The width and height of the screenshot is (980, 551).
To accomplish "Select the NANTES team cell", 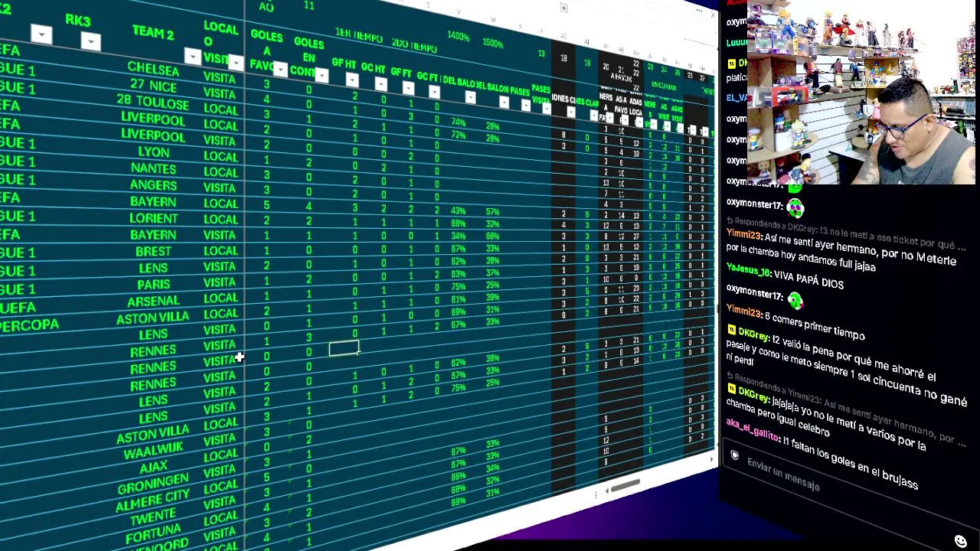I will [x=153, y=168].
